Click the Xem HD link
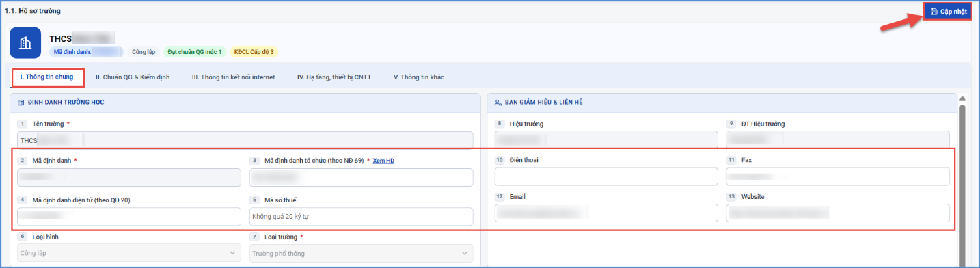 383,161
